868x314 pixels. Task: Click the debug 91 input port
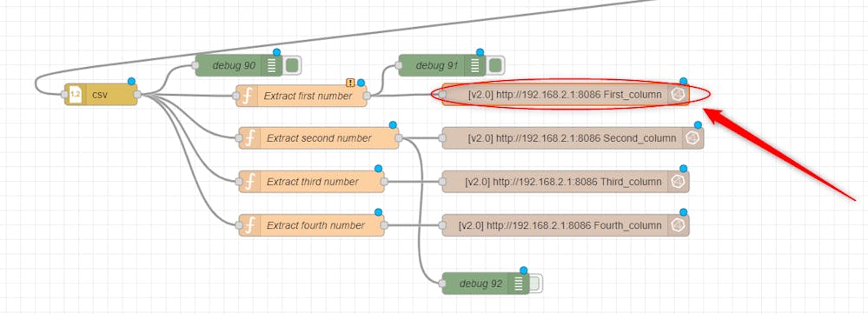399,65
